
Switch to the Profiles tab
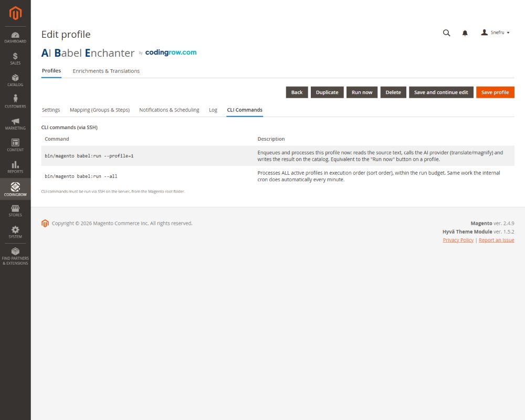(x=51, y=71)
